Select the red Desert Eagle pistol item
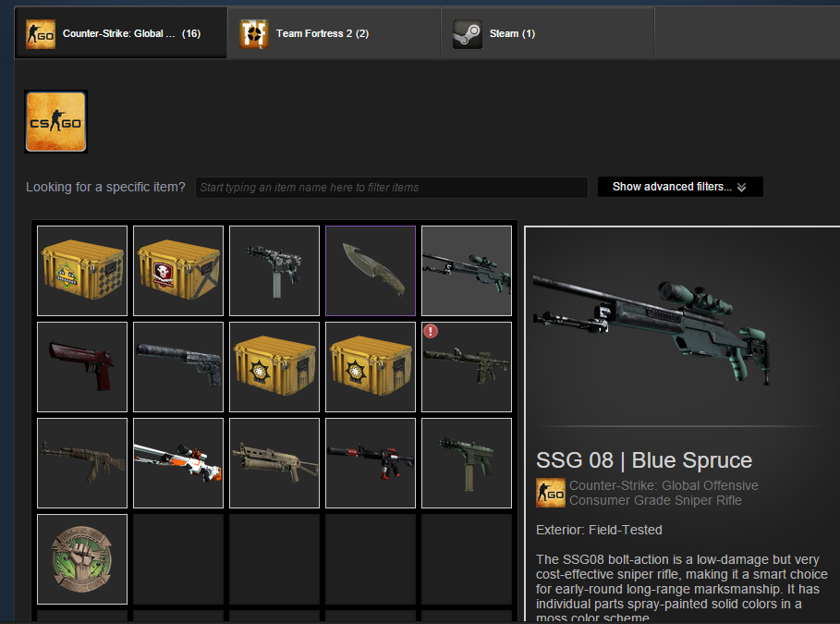The height and width of the screenshot is (624, 840). click(82, 367)
